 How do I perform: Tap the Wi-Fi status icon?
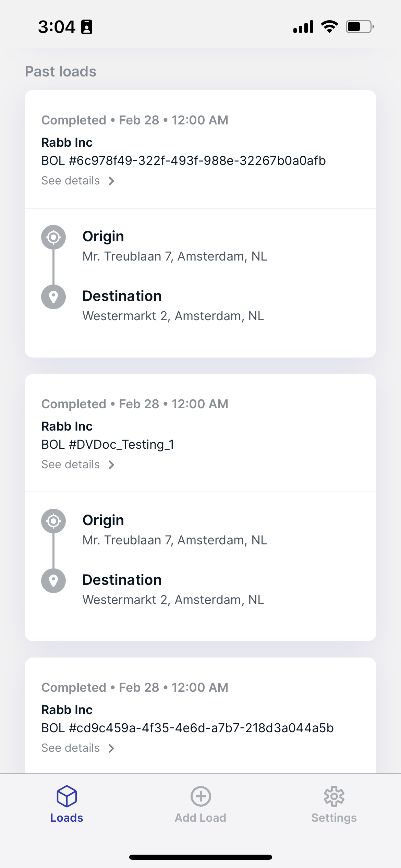pyautogui.click(x=329, y=27)
